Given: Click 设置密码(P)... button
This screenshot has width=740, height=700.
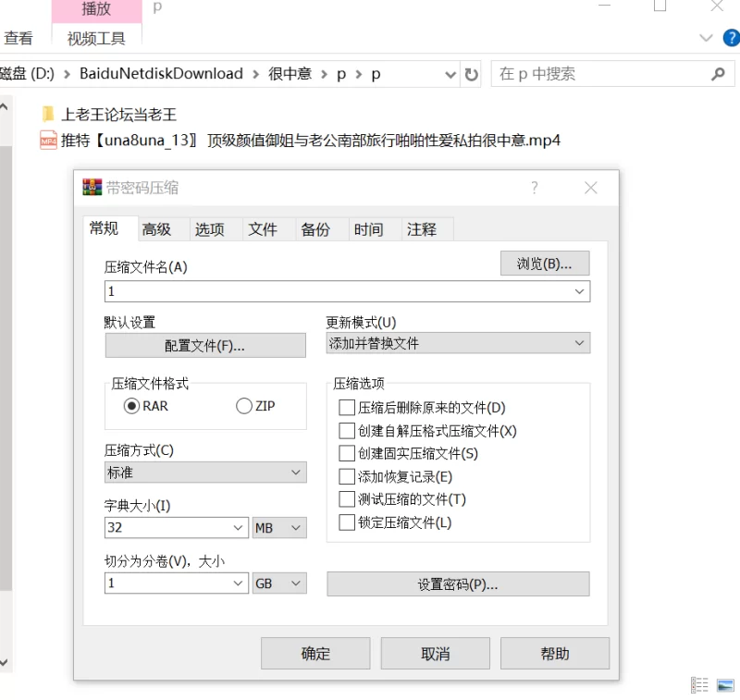Looking at the screenshot, I should pyautogui.click(x=458, y=584).
